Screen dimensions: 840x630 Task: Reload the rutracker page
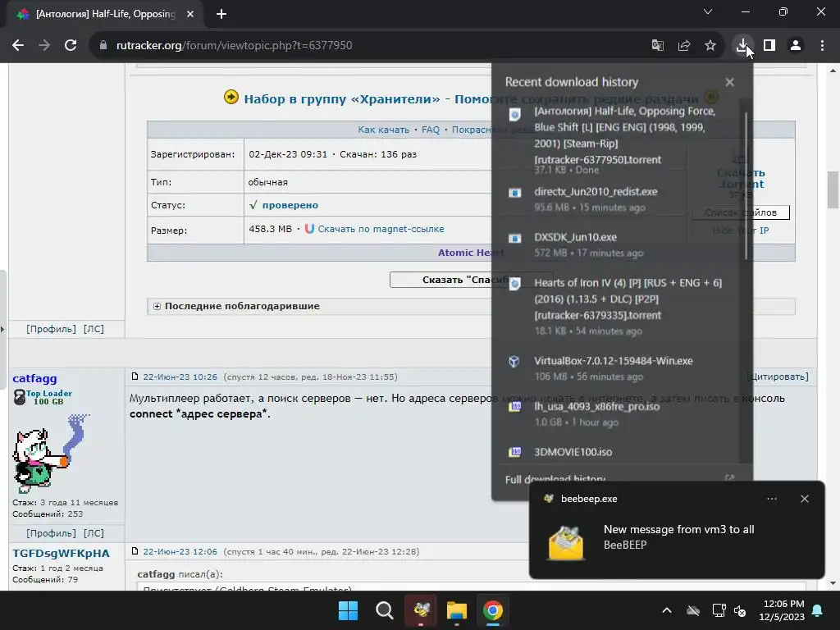coord(71,46)
